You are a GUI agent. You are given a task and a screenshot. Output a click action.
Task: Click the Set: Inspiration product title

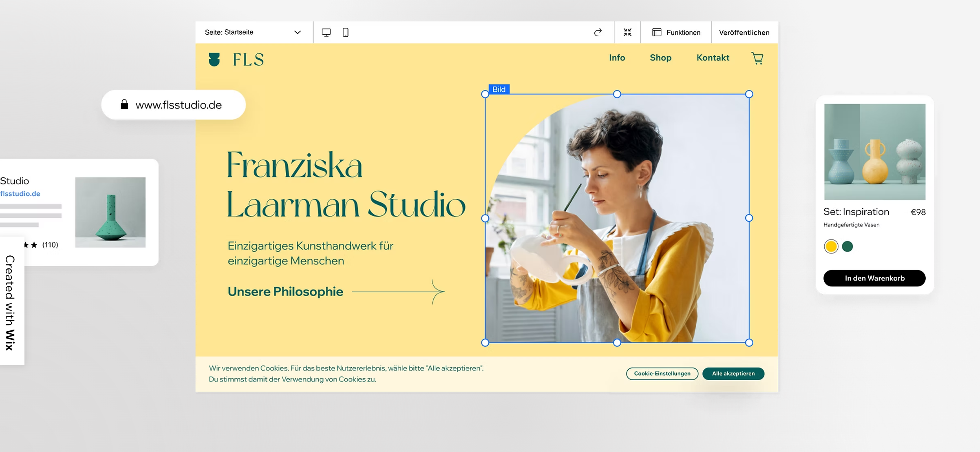coord(856,212)
